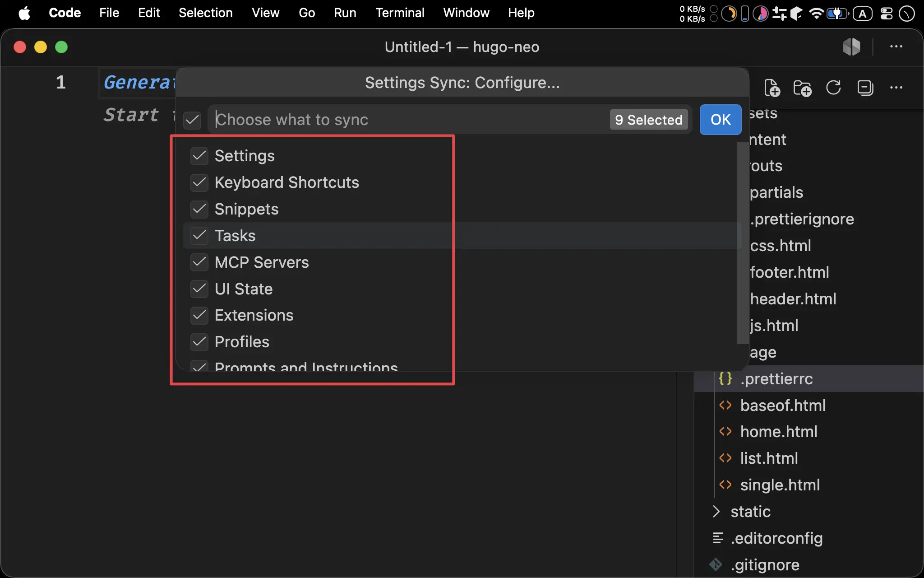Click the pink pie chart menu bar icon
Screen dimensions: 924x578
[x=761, y=14]
